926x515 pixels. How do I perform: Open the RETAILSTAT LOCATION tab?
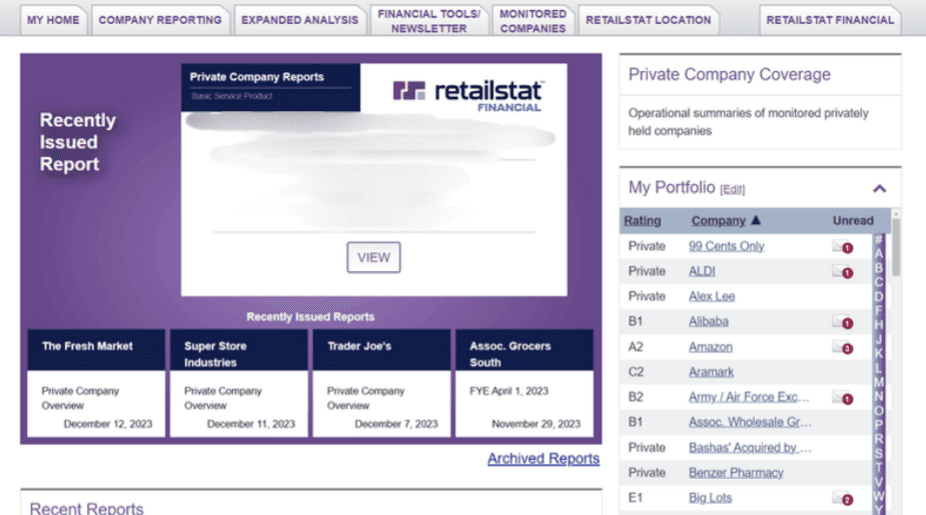pos(648,20)
